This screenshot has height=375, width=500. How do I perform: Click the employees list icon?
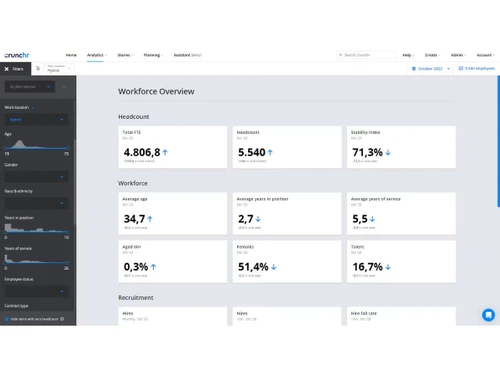coord(461,68)
